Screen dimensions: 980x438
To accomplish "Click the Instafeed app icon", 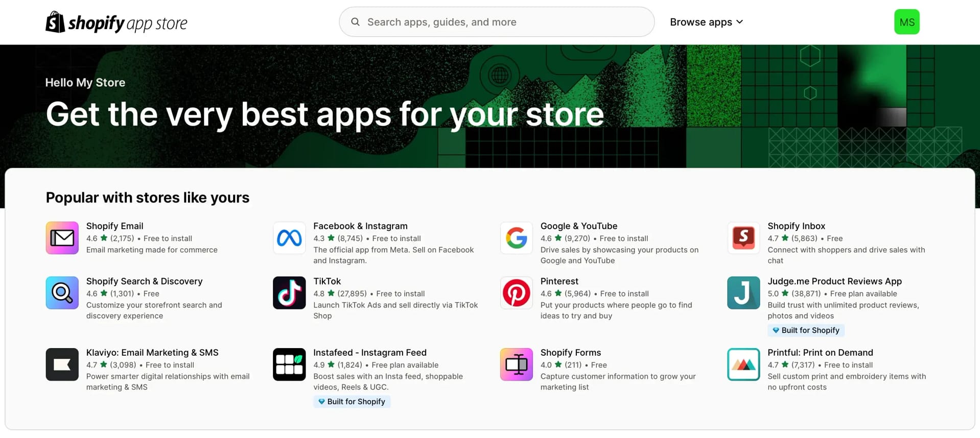I will (x=289, y=364).
